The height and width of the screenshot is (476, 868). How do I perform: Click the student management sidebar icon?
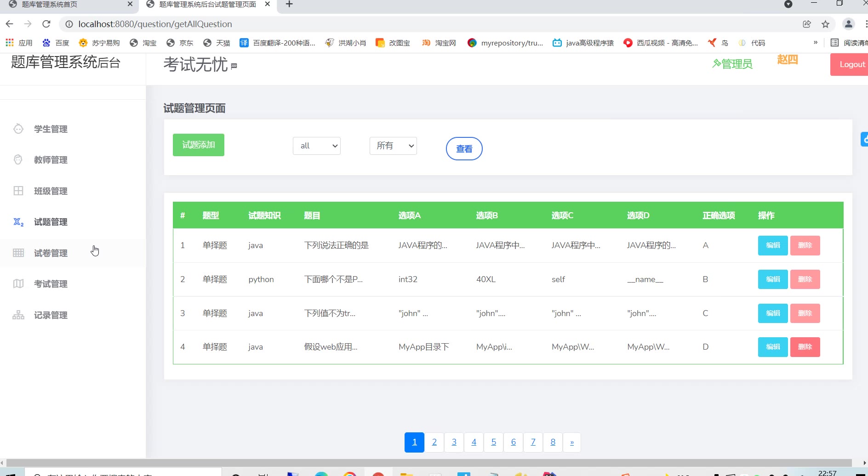pos(18,129)
